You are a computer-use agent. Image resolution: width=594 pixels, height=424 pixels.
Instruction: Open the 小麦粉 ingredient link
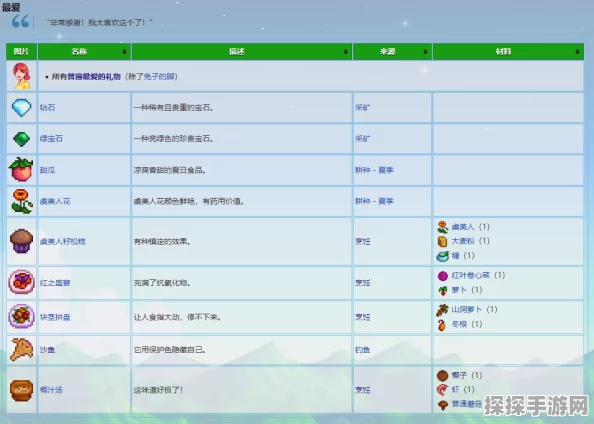pyautogui.click(x=463, y=241)
